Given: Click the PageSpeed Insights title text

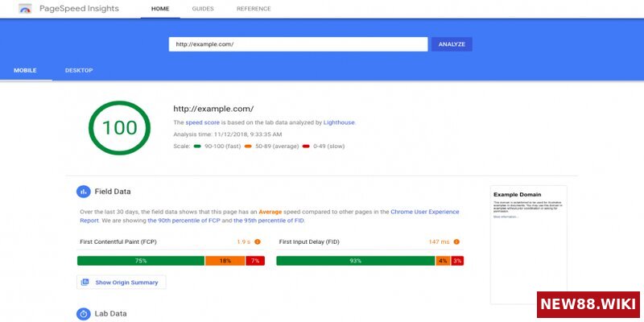Looking at the screenshot, I should tap(79, 9).
